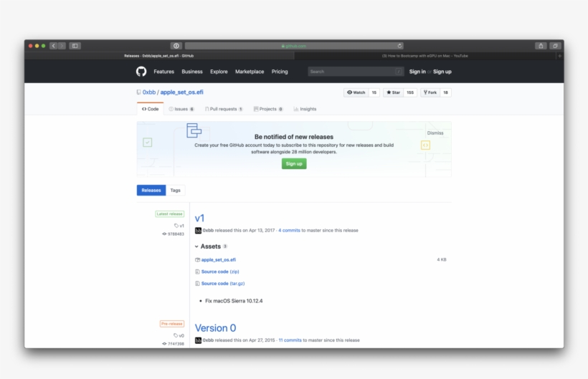Switch to the YouTube eGPU Bootcamp tab
Image resolution: width=588 pixels, height=379 pixels.
tap(426, 56)
